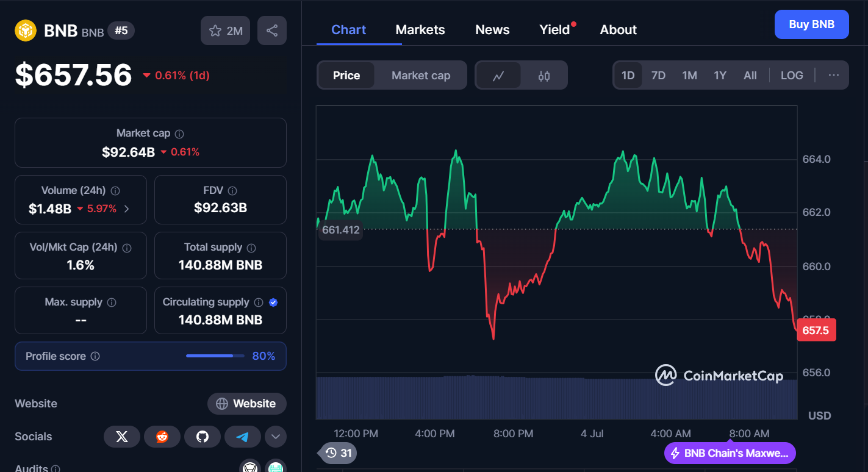The width and height of the screenshot is (868, 472).
Task: Open Audits info icon
Action: click(56, 469)
